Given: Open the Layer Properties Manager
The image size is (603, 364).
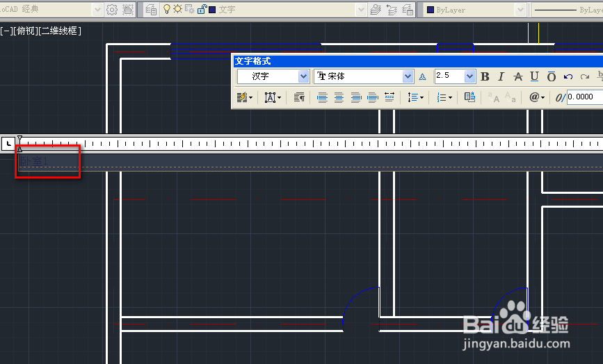Looking at the screenshot, I should [151, 10].
